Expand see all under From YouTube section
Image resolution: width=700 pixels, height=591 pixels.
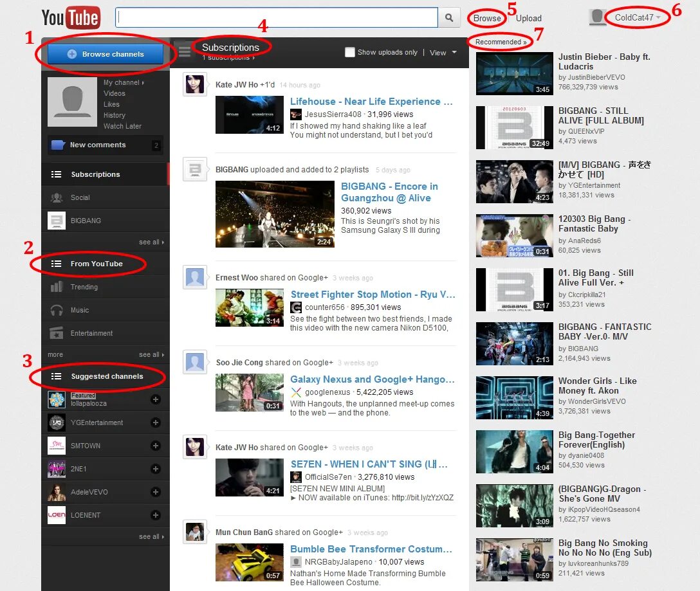click(x=151, y=354)
